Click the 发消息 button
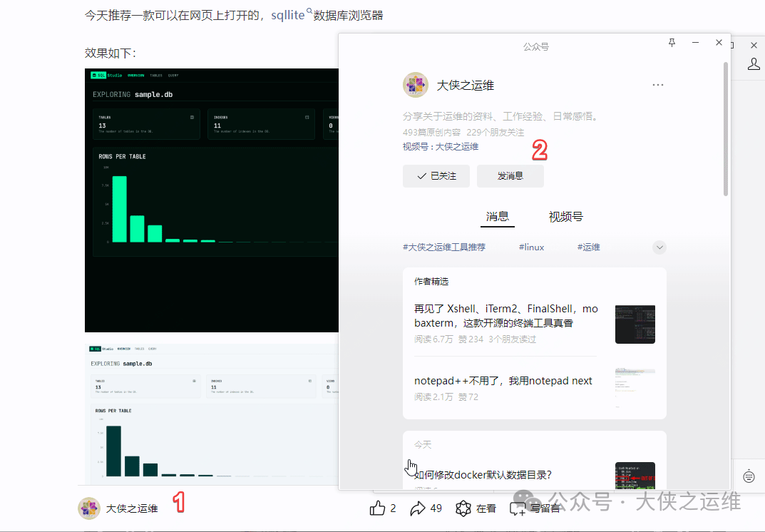 click(x=510, y=176)
